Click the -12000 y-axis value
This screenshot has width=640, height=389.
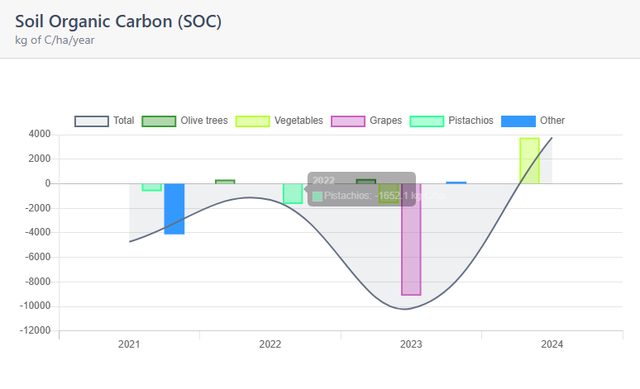[35, 330]
